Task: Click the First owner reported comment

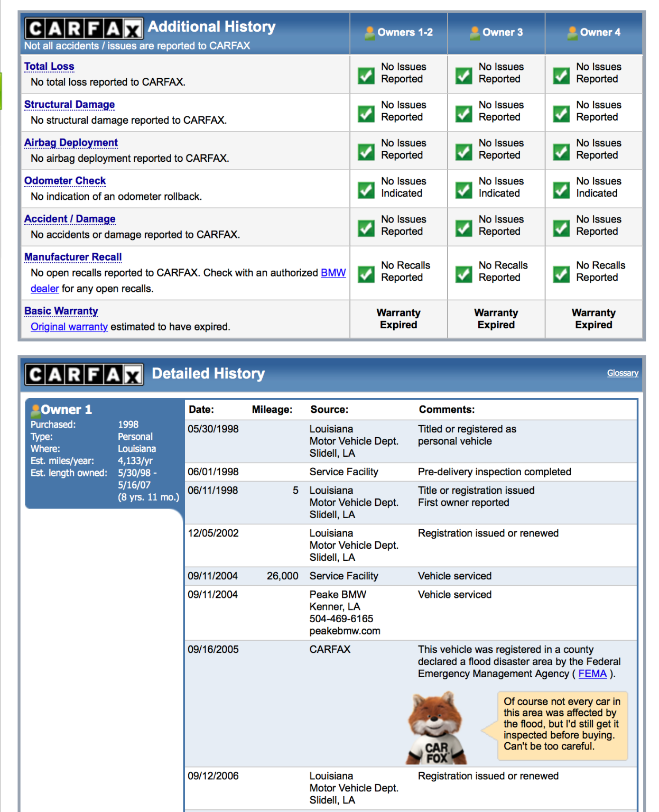Action: (463, 503)
